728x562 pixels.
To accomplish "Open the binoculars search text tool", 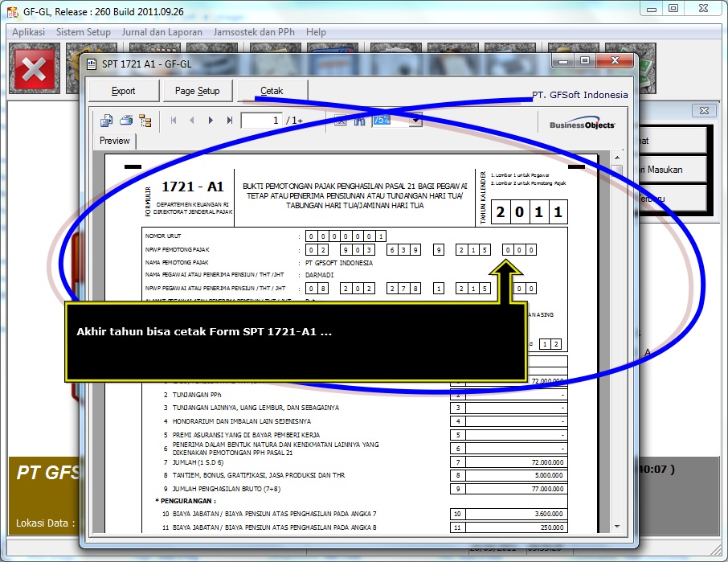I will click(x=359, y=121).
